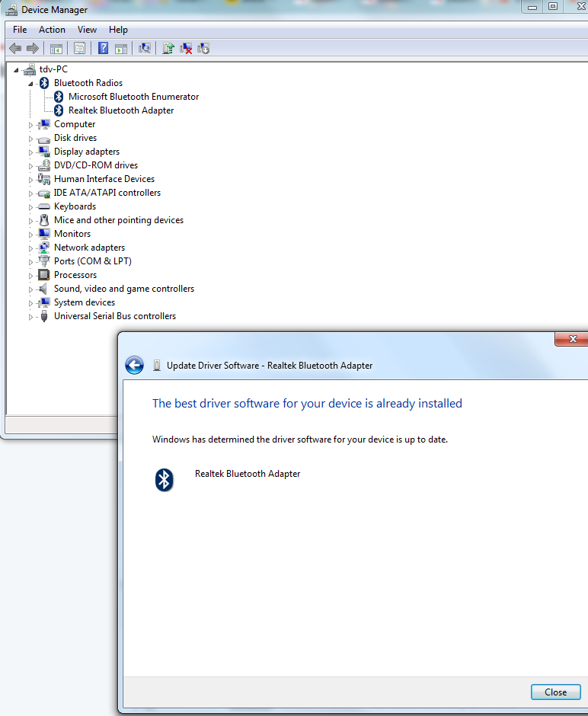Select Realtek Bluetooth Adapter in the tree
The width and height of the screenshot is (588, 716).
(121, 110)
